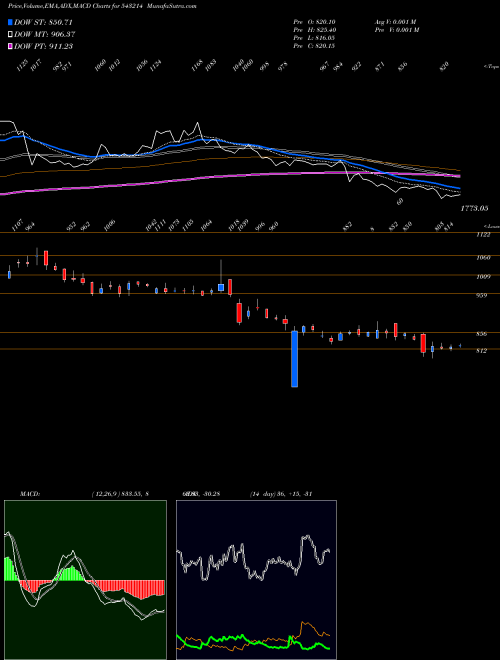This screenshot has height=660, width=500.
Task: Click the 812 price axis label
Action: (482, 351)
